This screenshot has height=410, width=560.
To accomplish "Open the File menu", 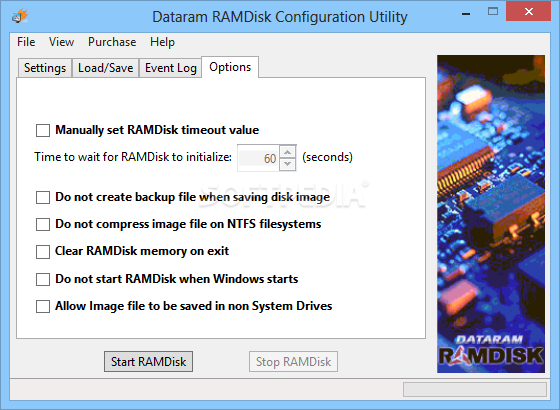I will click(x=26, y=42).
